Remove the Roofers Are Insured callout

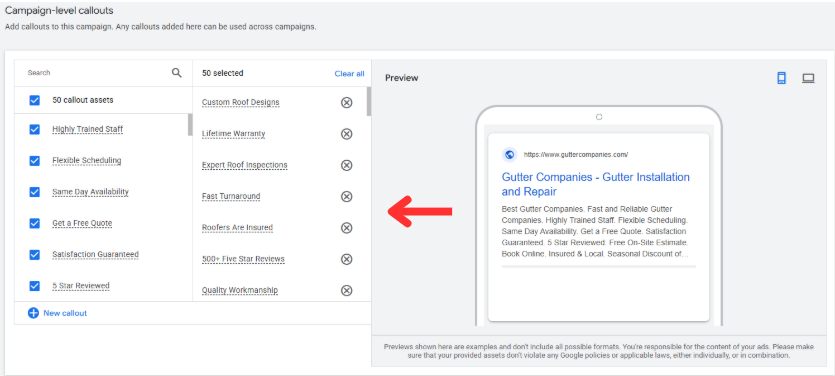click(x=346, y=228)
